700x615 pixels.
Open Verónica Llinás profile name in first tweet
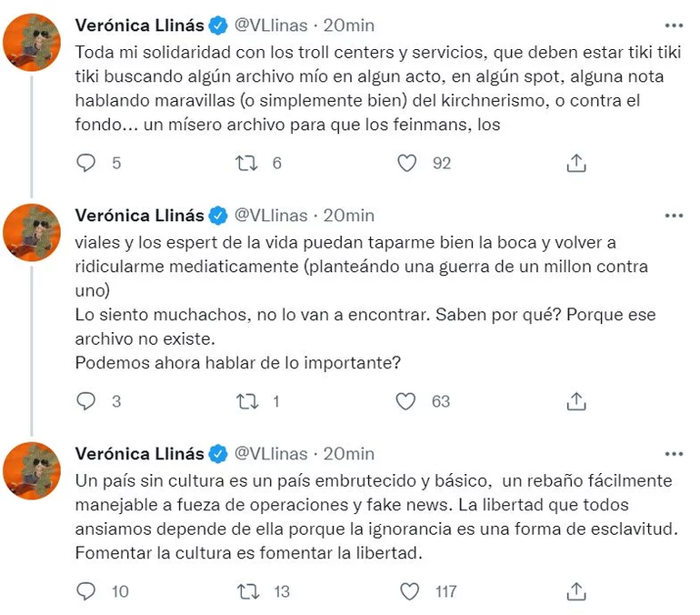(140, 25)
